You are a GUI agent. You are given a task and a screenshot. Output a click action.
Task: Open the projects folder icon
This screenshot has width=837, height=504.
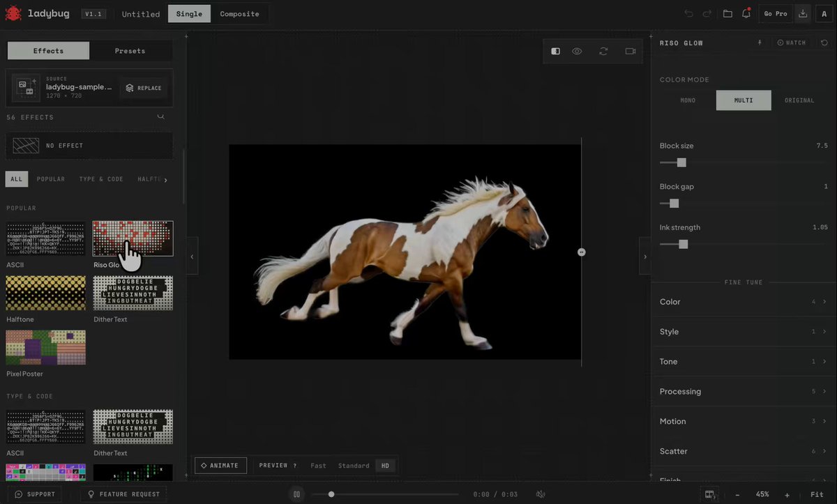click(727, 13)
